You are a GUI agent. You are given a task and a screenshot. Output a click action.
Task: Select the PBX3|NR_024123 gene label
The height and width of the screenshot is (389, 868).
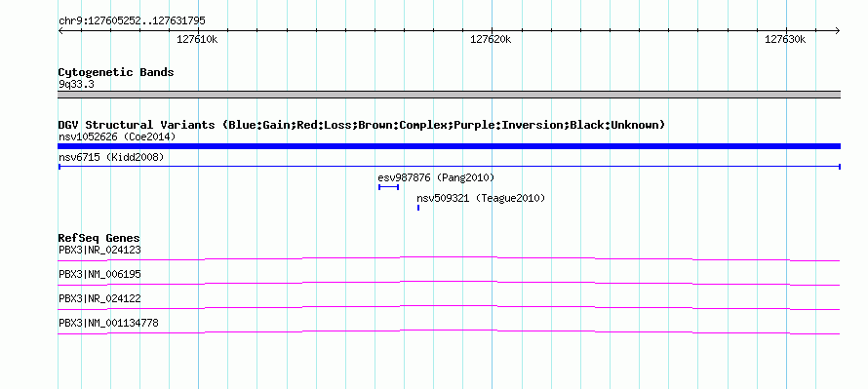(x=99, y=251)
